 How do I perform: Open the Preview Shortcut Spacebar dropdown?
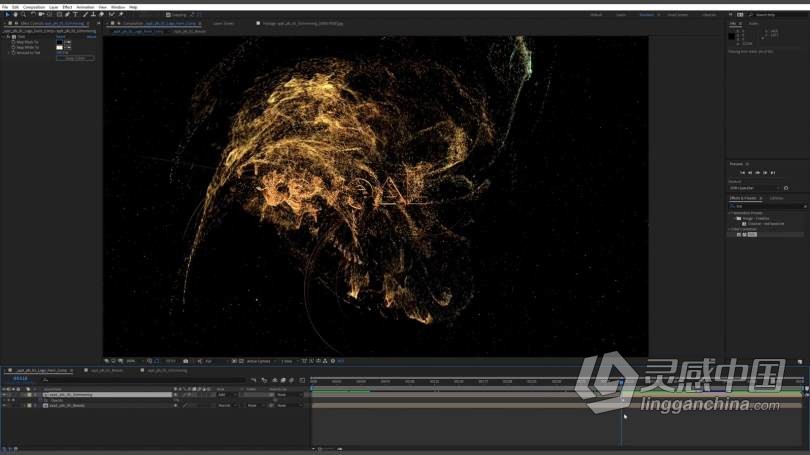coord(754,188)
